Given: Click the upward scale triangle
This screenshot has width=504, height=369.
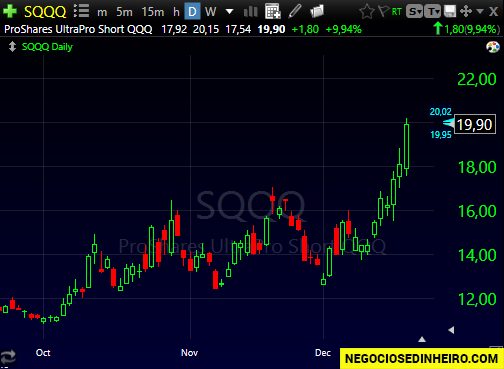Looking at the screenshot, I should (422, 339).
